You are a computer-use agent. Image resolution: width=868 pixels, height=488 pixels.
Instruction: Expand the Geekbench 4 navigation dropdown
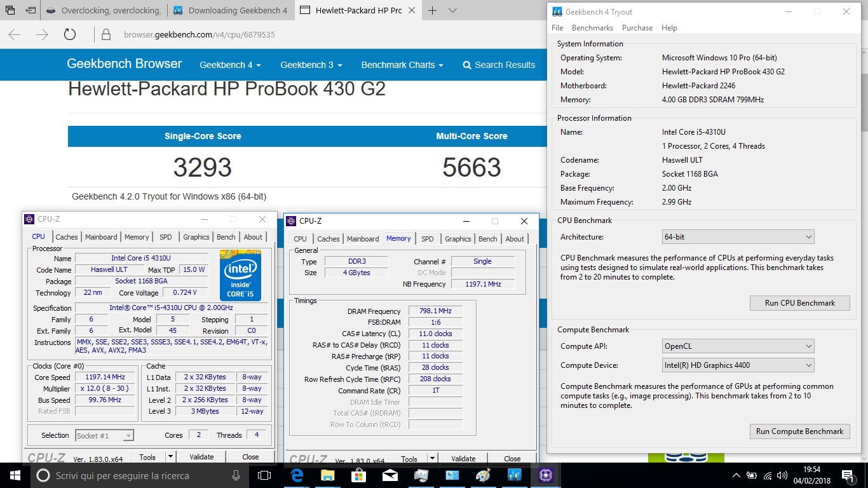pos(230,65)
